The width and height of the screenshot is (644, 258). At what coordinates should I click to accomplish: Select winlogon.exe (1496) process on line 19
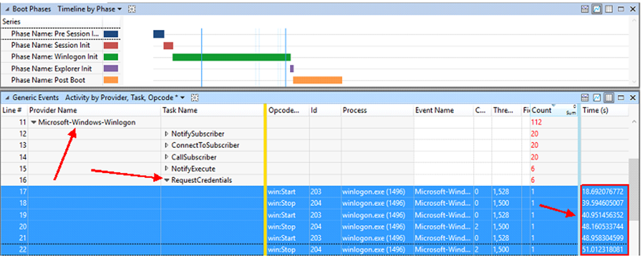pos(374,215)
